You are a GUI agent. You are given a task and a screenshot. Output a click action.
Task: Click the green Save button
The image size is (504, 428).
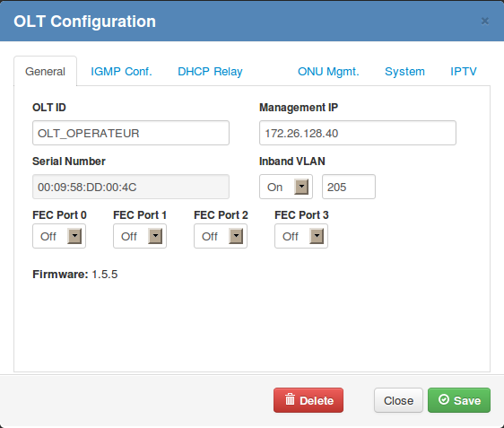tap(459, 400)
